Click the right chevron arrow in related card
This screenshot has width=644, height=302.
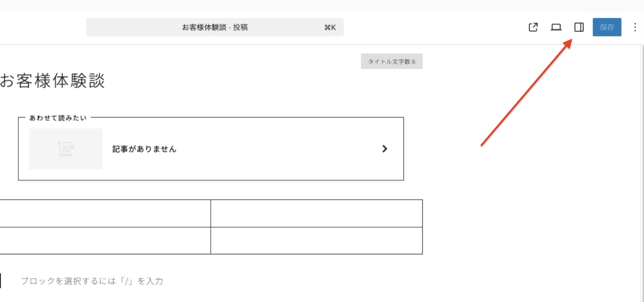(x=384, y=149)
